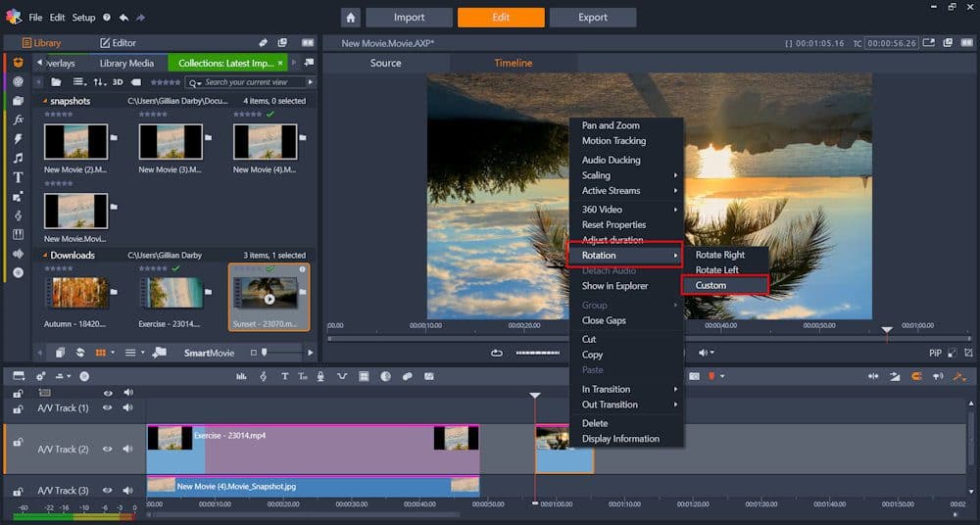Click the Home icon button
The height and width of the screenshot is (525, 980).
[351, 18]
